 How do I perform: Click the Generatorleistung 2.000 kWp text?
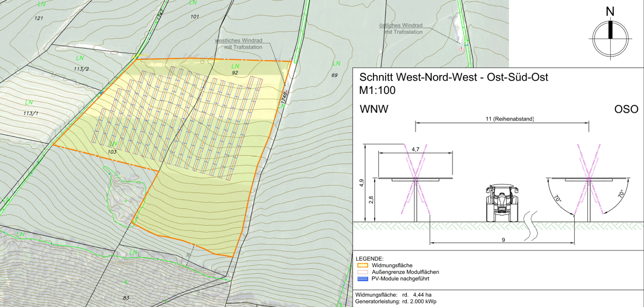coord(395,302)
